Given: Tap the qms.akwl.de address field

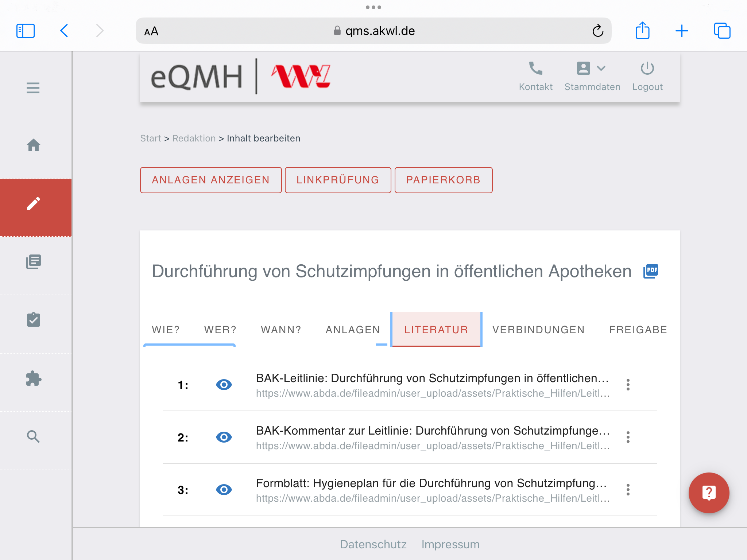Looking at the screenshot, I should [373, 31].
